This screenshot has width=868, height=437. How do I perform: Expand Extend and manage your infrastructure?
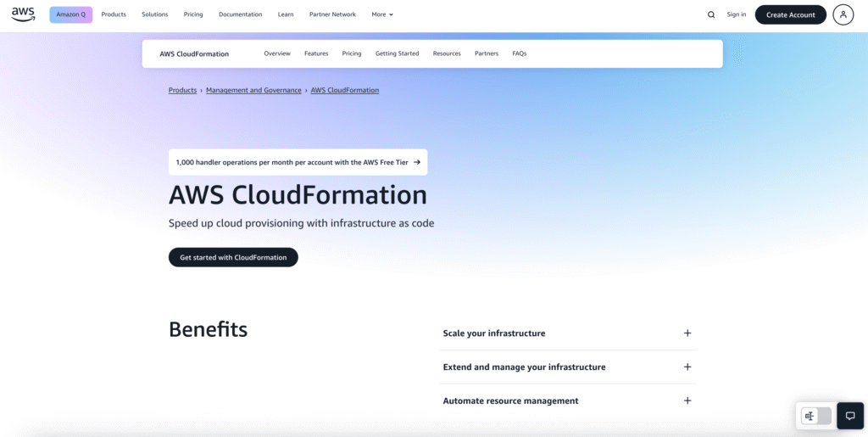click(x=568, y=367)
